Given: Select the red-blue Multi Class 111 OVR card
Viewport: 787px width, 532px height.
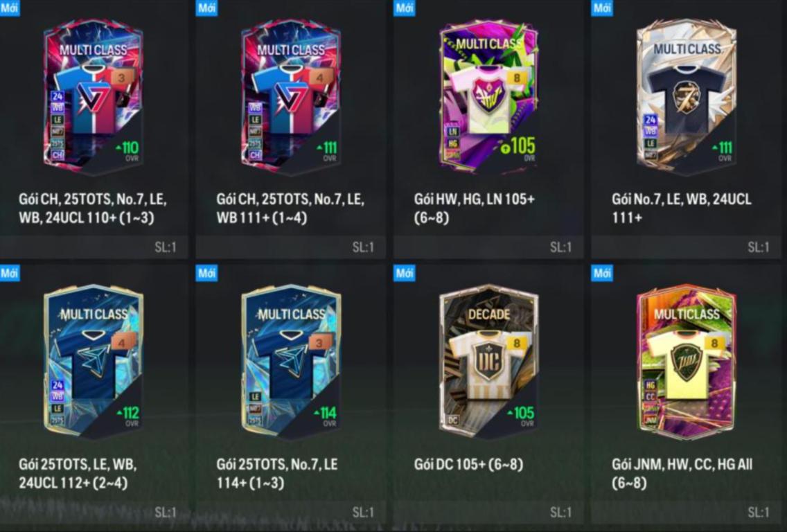Looking at the screenshot, I should (x=290, y=96).
